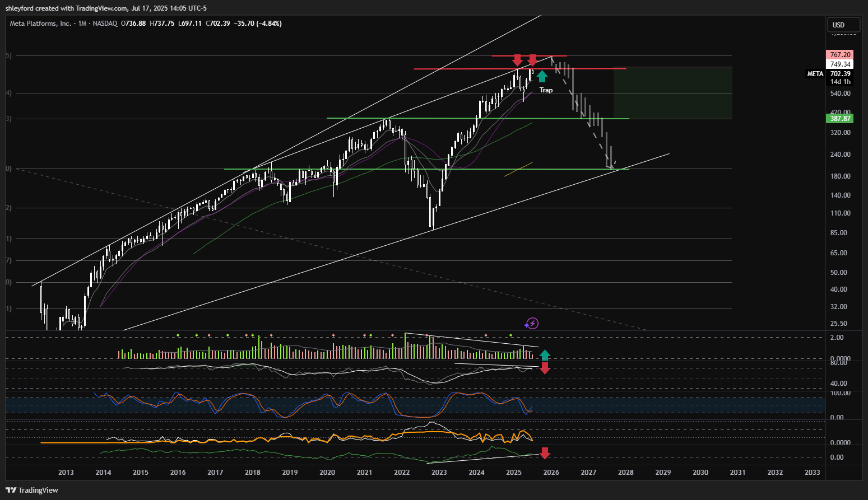Screen dimensions: 868x500
Task: Click 85.00 on the price scale
Action: pos(839,233)
